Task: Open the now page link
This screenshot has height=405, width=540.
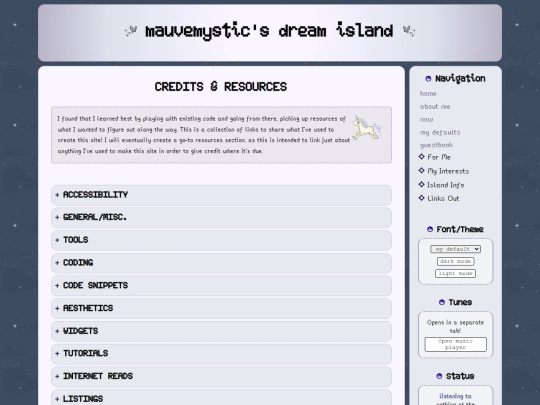Action: point(426,120)
